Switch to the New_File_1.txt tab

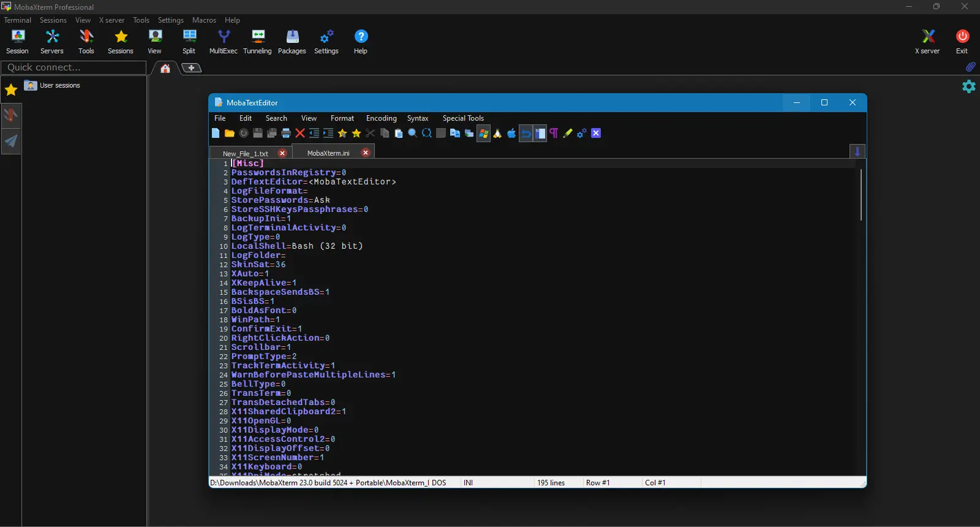(246, 153)
